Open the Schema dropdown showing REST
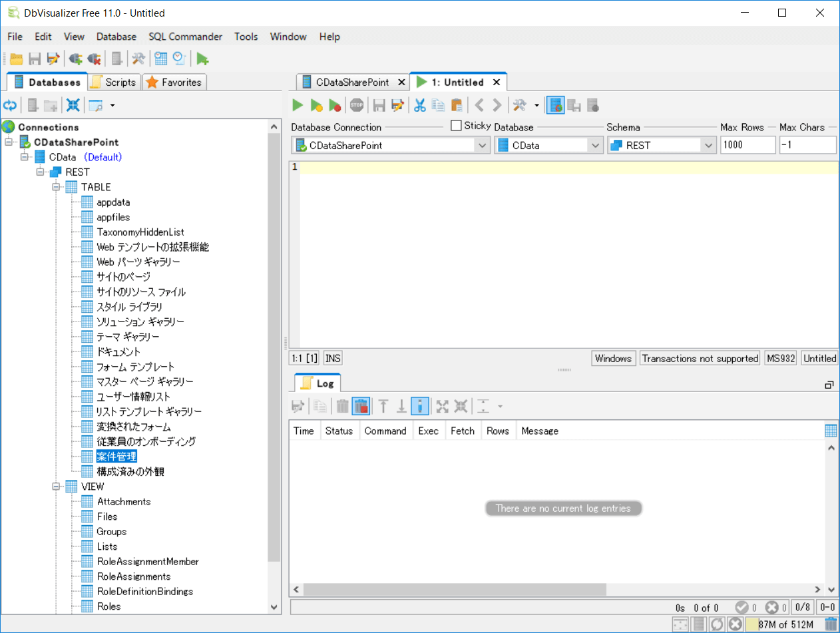 click(708, 145)
